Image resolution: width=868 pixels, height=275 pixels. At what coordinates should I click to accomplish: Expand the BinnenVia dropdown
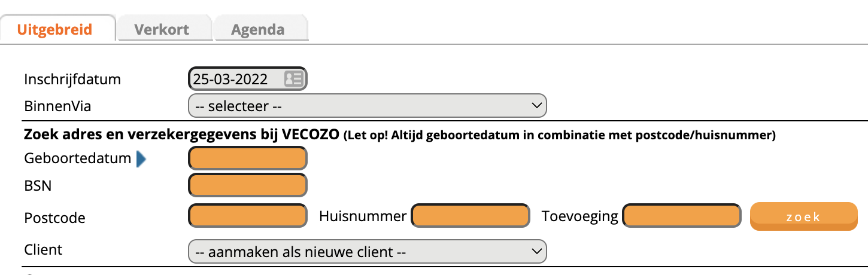367,106
